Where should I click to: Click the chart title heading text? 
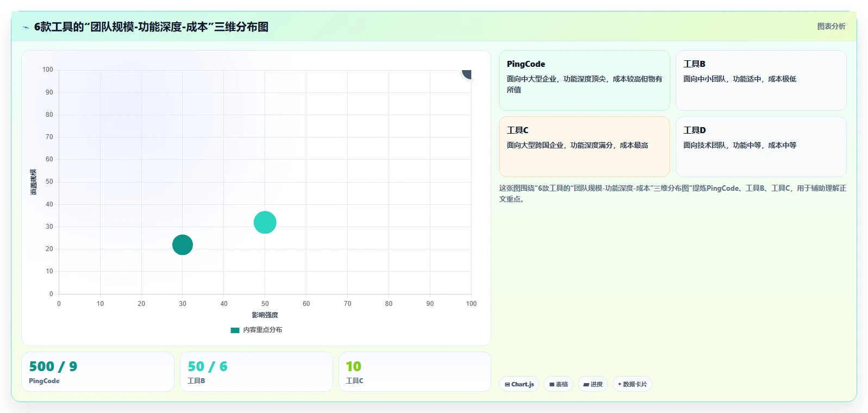click(x=151, y=27)
